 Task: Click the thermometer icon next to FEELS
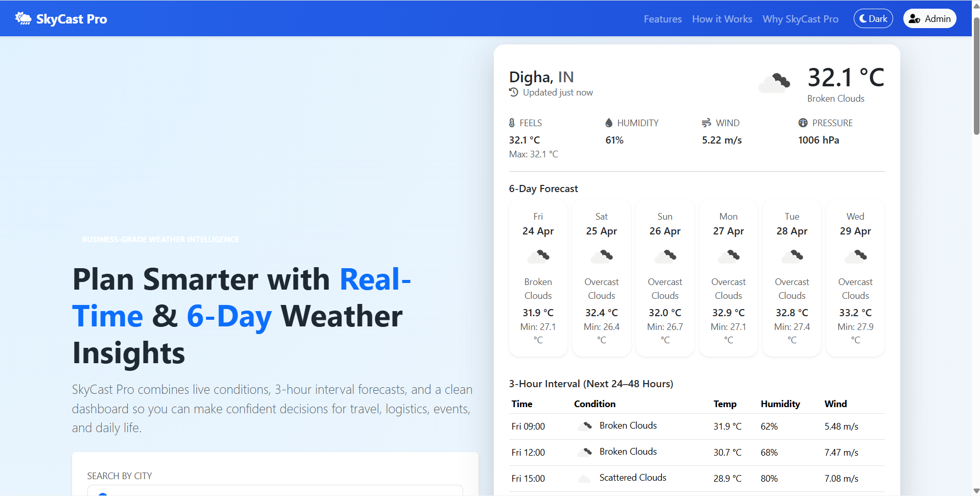(x=512, y=123)
